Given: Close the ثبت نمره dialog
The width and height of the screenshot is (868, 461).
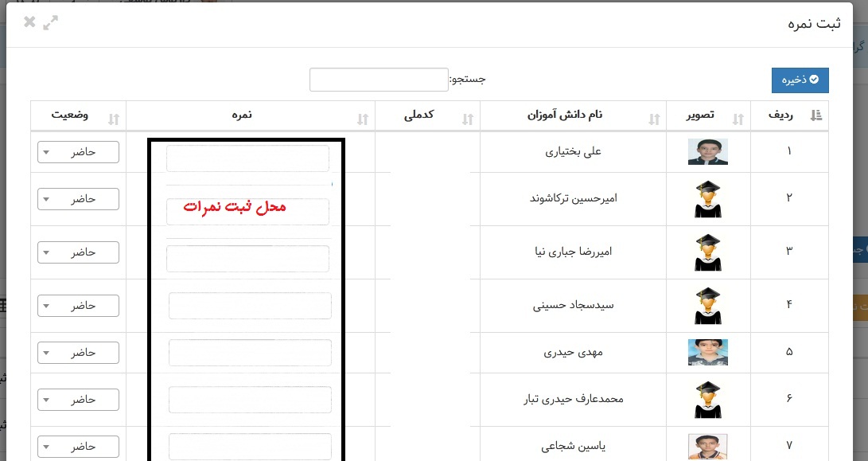Looking at the screenshot, I should [29, 22].
